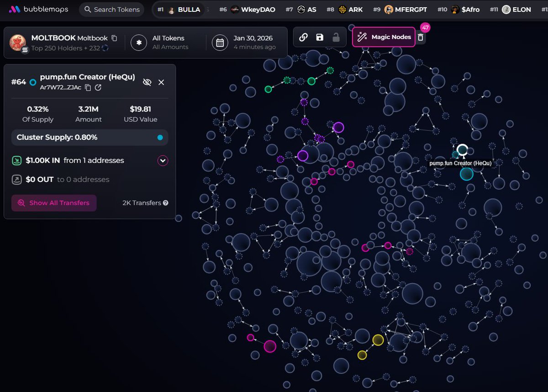This screenshot has width=548, height=392.
Task: Select trending token #9 MFERGPT
Action: point(400,9)
